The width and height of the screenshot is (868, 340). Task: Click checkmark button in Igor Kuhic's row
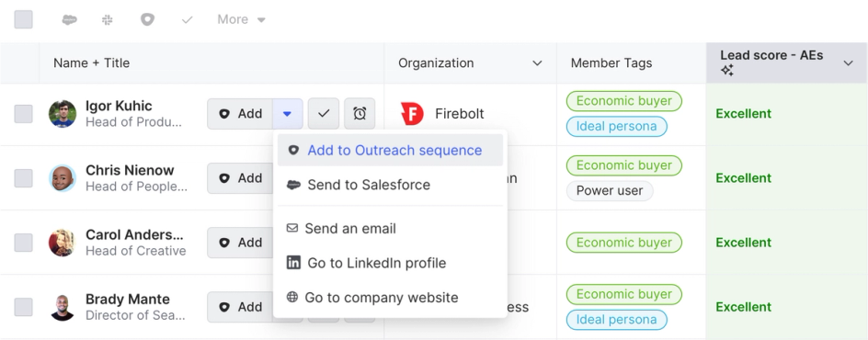324,113
